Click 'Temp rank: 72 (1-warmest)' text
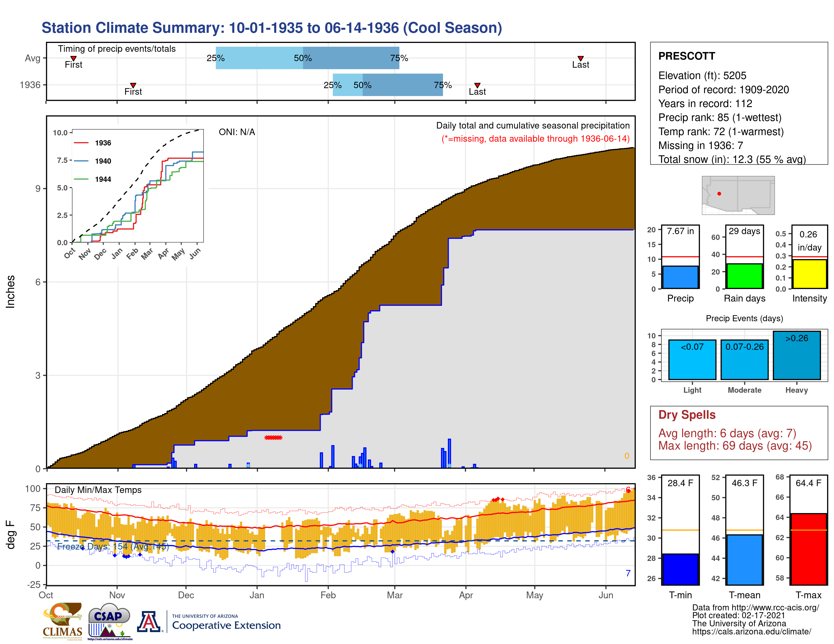This screenshot has height=644, width=834. (721, 132)
